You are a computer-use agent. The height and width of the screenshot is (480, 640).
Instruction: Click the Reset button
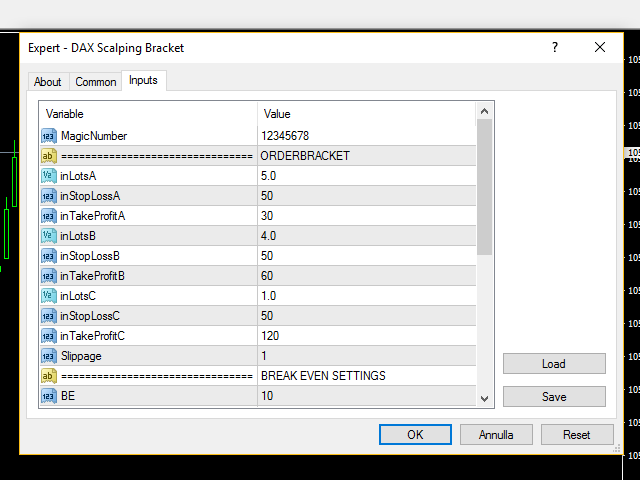coord(577,435)
